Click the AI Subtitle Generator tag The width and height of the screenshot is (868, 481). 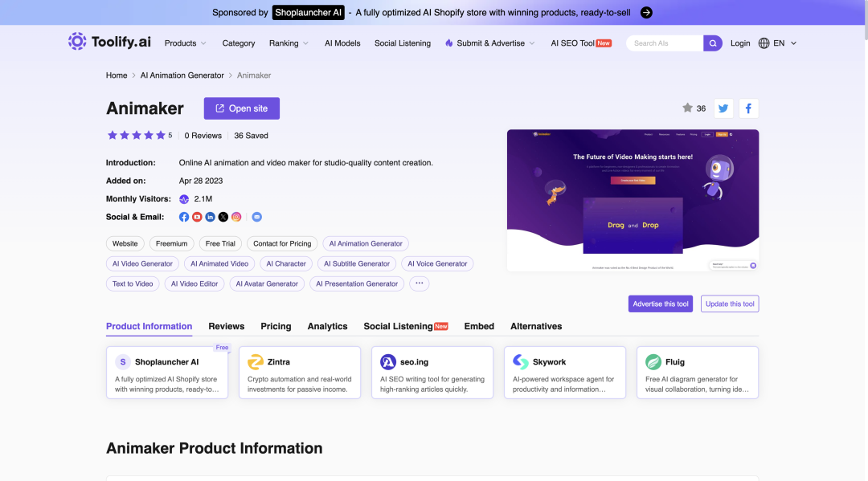(x=357, y=263)
